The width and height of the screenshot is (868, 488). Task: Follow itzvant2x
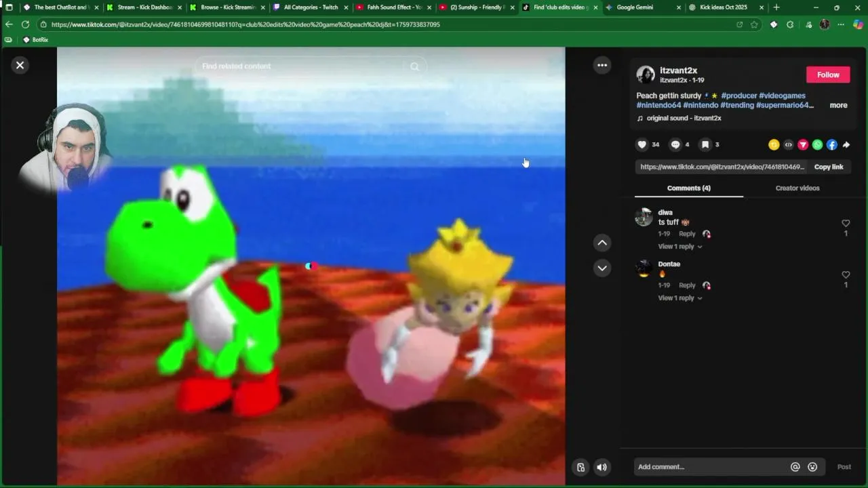click(x=828, y=75)
